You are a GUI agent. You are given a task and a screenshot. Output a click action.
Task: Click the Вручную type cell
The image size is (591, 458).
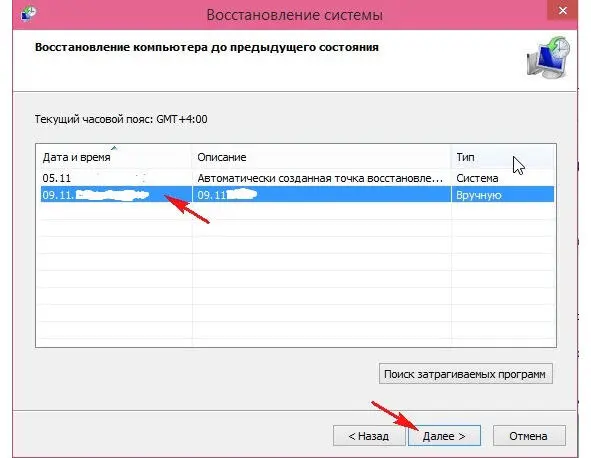(479, 195)
